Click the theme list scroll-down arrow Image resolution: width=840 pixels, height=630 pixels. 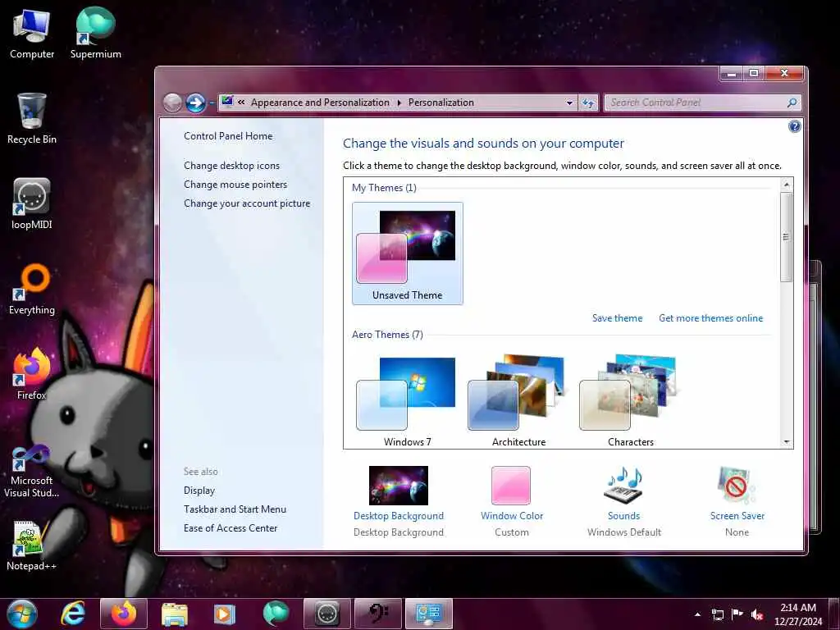pyautogui.click(x=787, y=442)
